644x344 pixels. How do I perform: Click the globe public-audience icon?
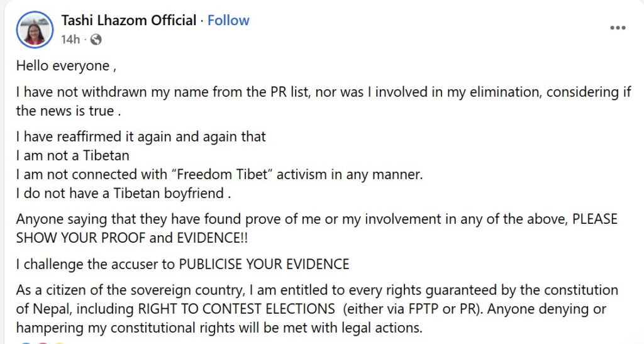coord(96,40)
